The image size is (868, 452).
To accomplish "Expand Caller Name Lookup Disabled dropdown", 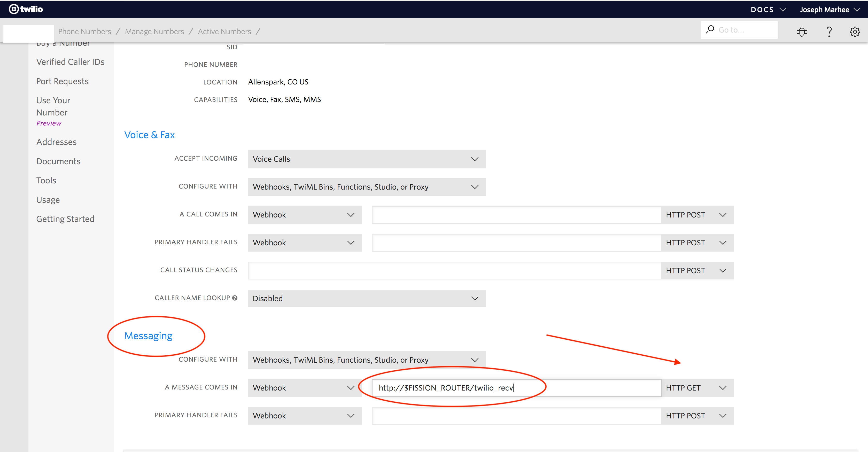I will coord(367,298).
